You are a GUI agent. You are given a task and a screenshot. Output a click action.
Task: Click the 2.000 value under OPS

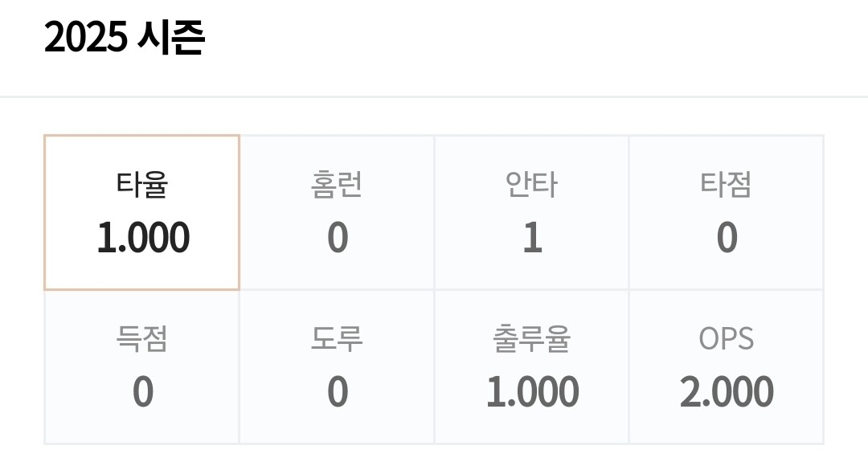727,392
